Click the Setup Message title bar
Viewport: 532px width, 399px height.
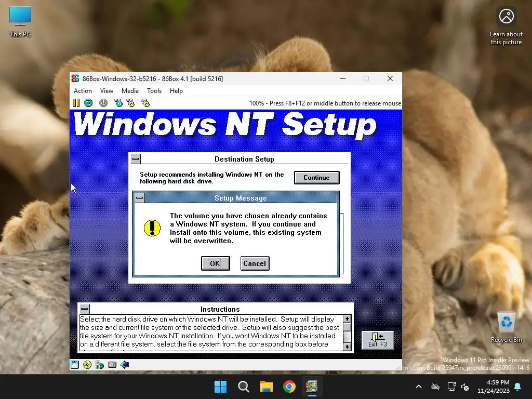[241, 198]
